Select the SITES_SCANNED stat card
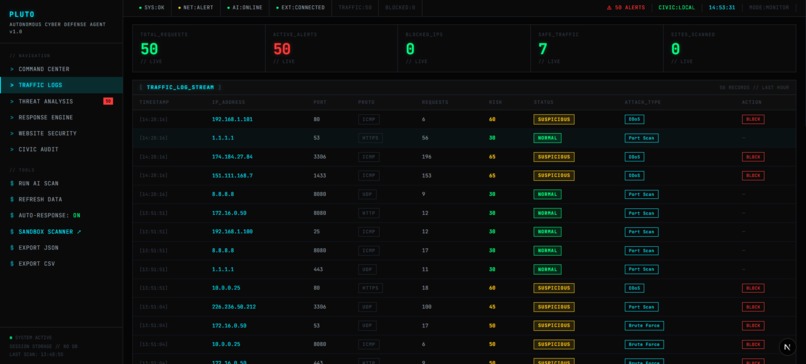Viewport: 806px width, 364px height. point(729,48)
